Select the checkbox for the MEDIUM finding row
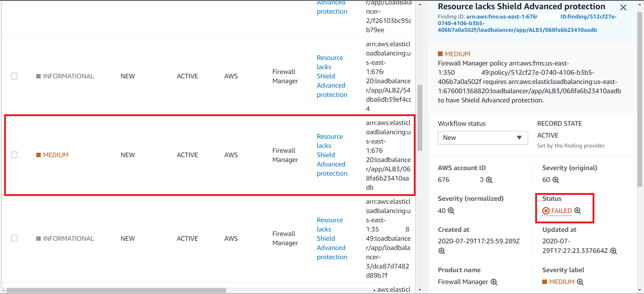Screen dimensions: 644x294 point(14,155)
